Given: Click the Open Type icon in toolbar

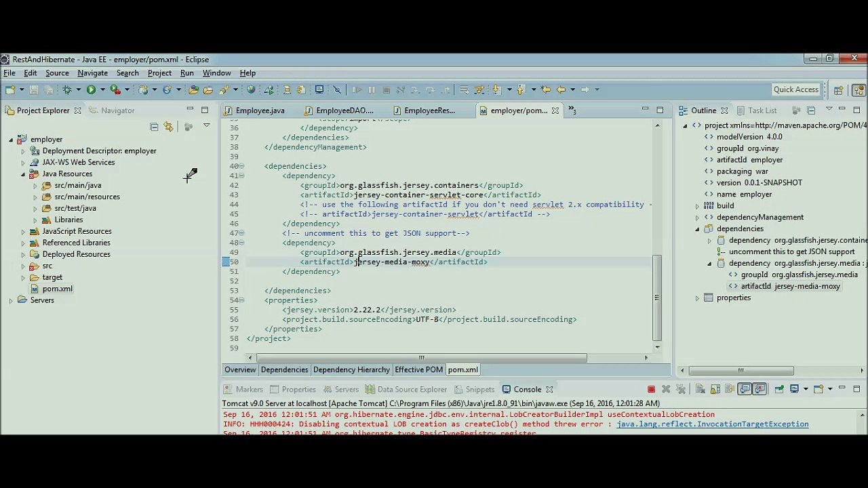Looking at the screenshot, I should pyautogui.click(x=193, y=89).
